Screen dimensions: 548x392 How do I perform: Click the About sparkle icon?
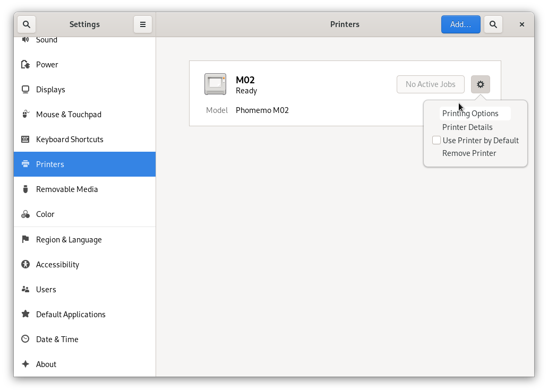[25, 364]
